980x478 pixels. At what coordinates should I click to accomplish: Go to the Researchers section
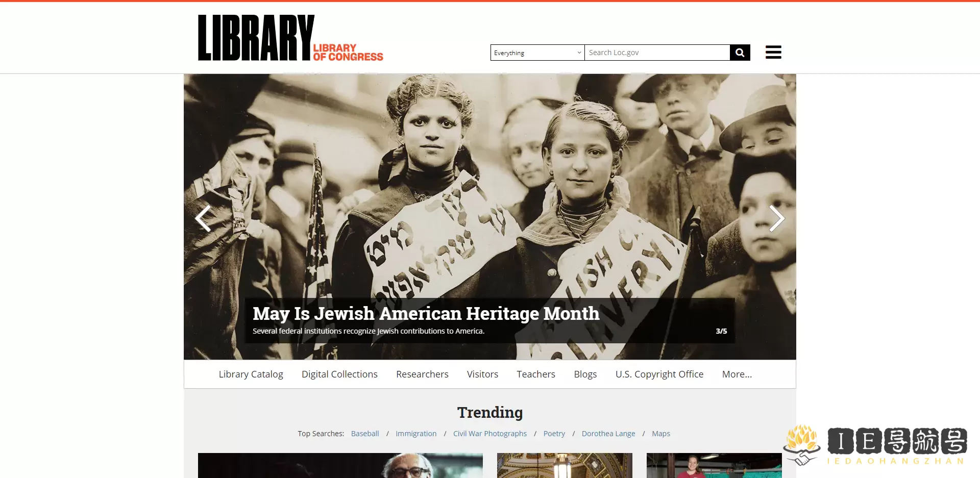pyautogui.click(x=422, y=374)
